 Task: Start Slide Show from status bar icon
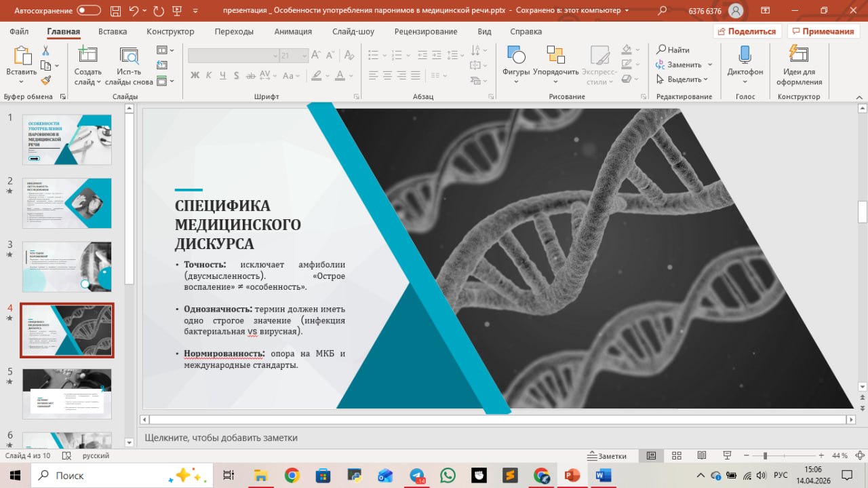728,455
